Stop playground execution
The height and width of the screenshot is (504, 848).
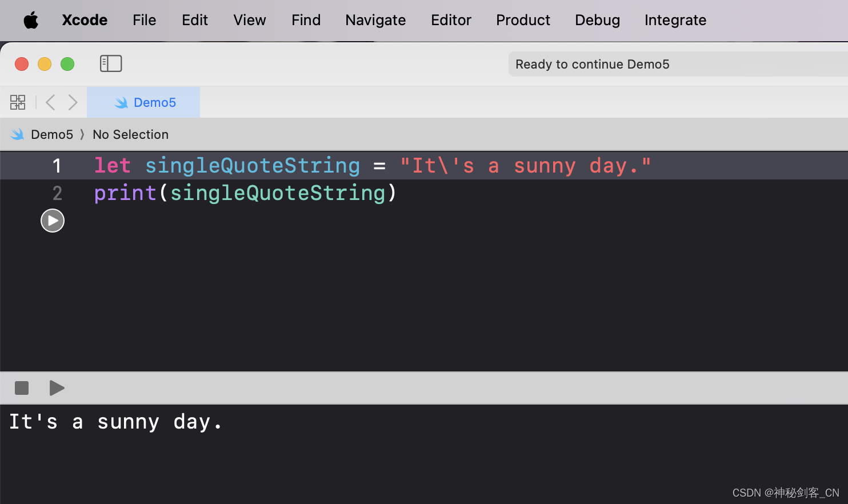coord(22,388)
